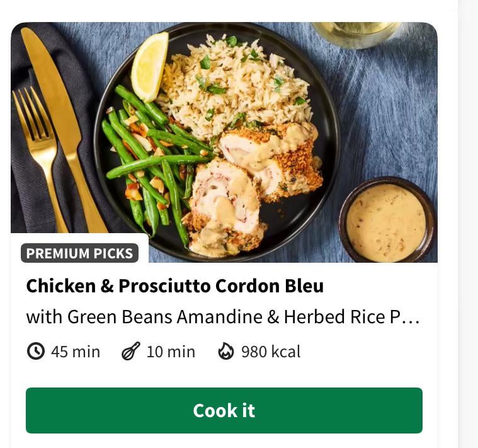Image resolution: width=478 pixels, height=448 pixels.
Task: Click the 45 min total time label
Action: pyautogui.click(x=76, y=352)
